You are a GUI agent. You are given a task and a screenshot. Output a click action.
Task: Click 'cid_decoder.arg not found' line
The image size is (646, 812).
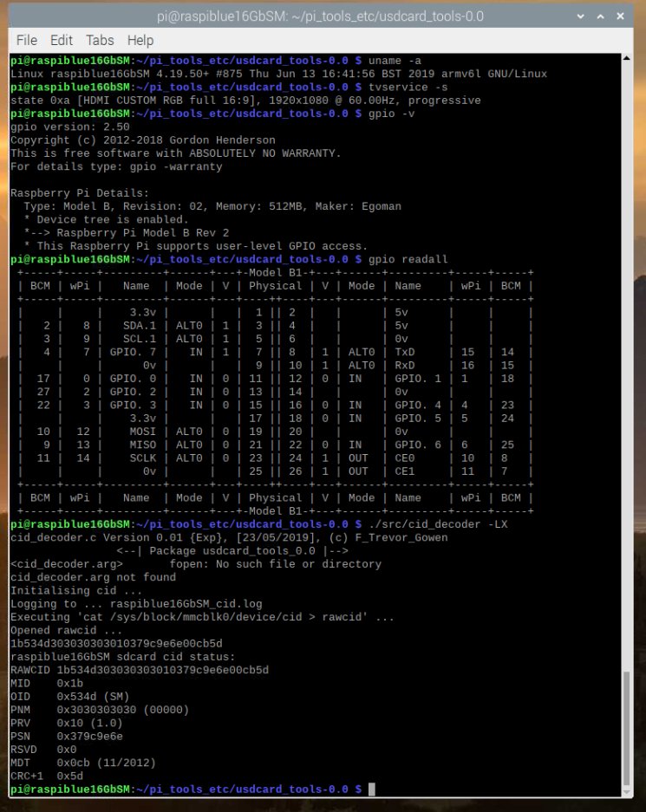94,577
